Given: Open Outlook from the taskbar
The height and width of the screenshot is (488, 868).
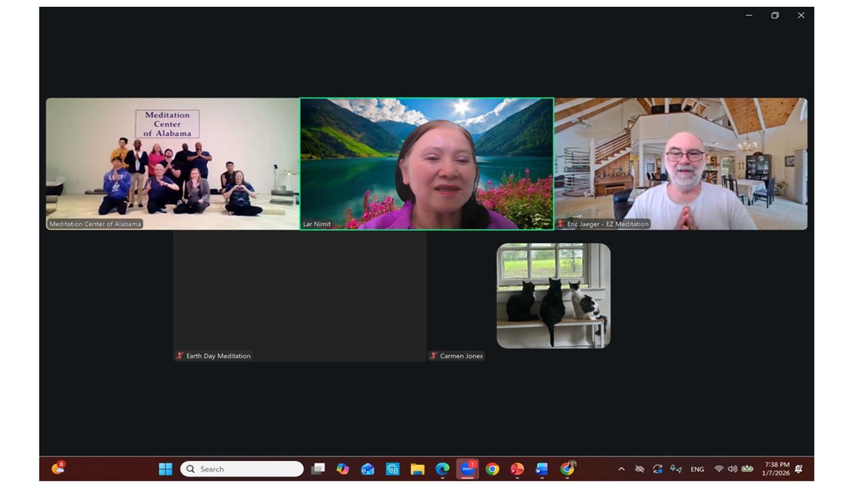Looking at the screenshot, I should [x=368, y=469].
